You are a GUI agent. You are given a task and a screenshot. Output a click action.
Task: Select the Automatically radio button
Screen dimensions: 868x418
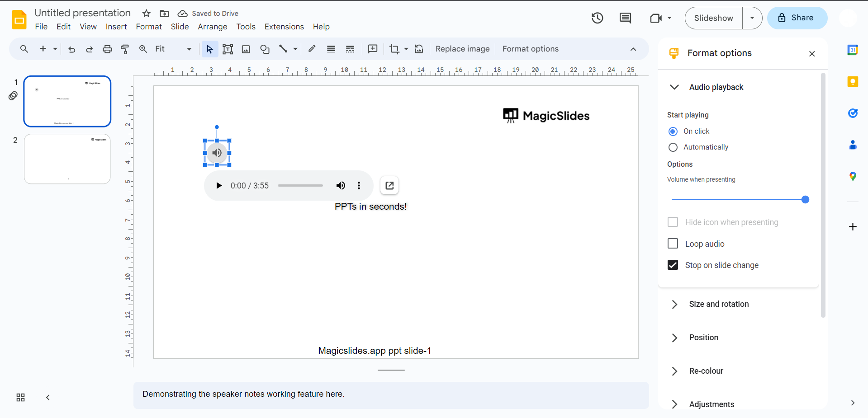point(673,147)
